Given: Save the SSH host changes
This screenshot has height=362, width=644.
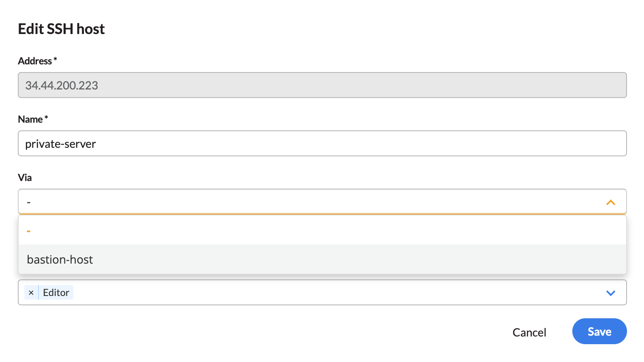Looking at the screenshot, I should click(x=599, y=332).
